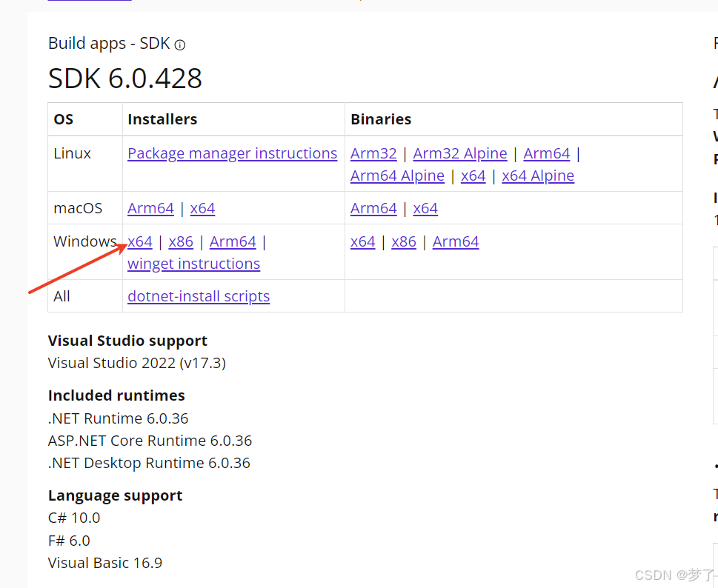The width and height of the screenshot is (718, 588).
Task: Download Linux Arm64 binaries
Action: point(547,153)
